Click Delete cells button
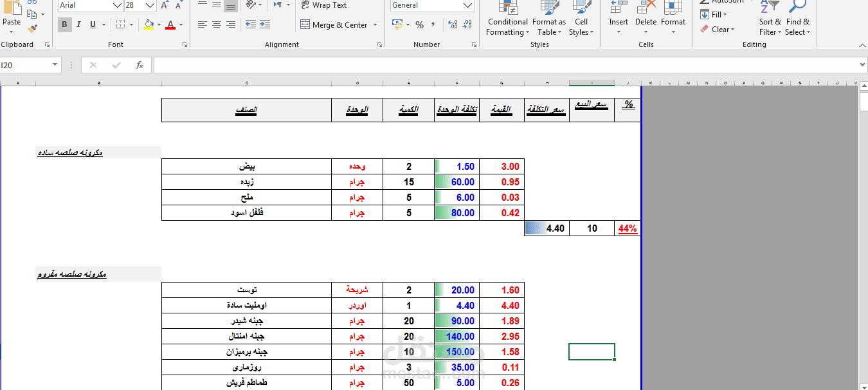 pyautogui.click(x=646, y=19)
